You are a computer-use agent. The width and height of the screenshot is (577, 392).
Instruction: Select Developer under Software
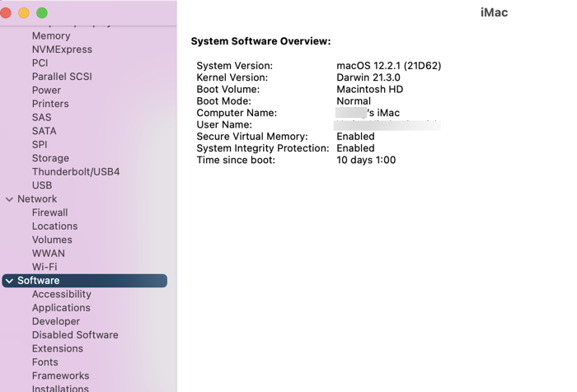pyautogui.click(x=56, y=321)
